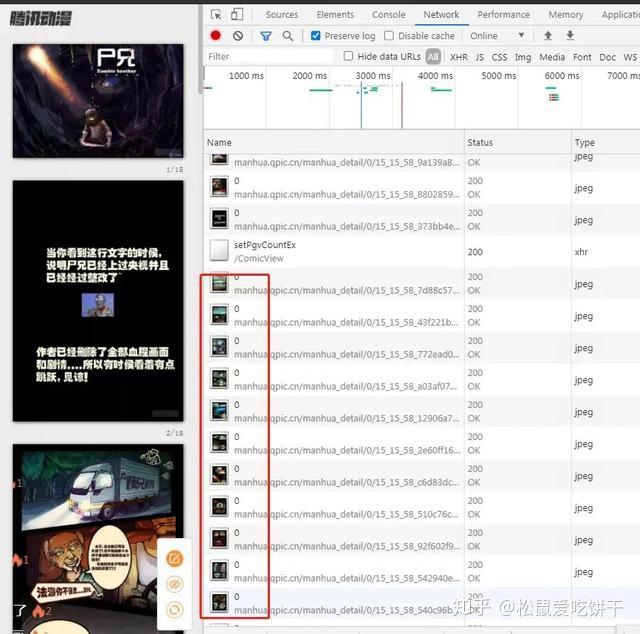Select request ending 15_15_58_7d88c57

coord(422,283)
